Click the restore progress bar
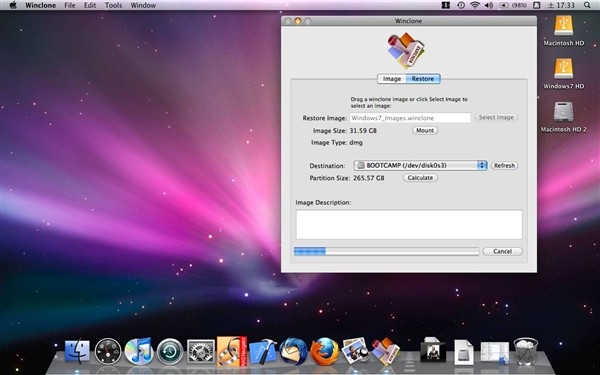600x375 pixels. 386,251
